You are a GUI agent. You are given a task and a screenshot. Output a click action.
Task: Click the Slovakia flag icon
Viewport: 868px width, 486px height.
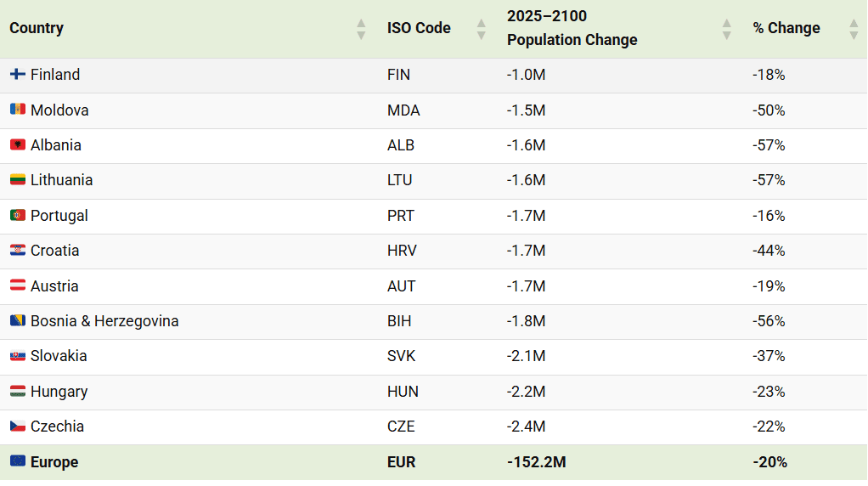[x=17, y=356]
